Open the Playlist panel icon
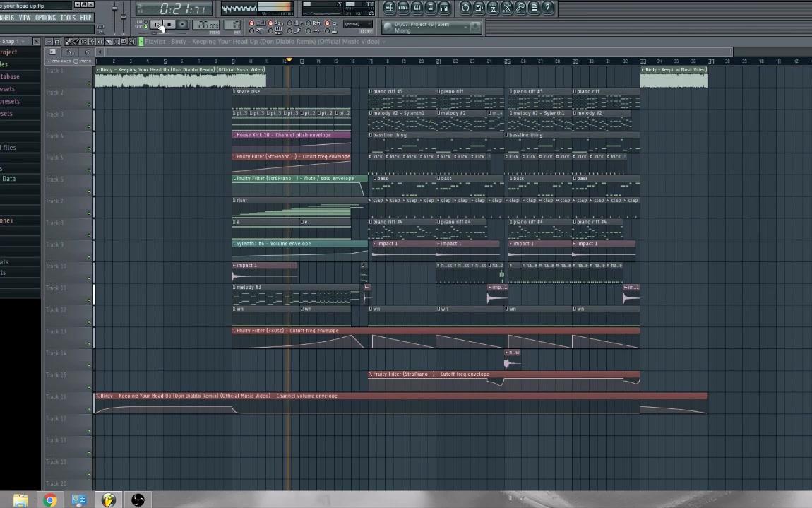The image size is (812, 508). 389,8
